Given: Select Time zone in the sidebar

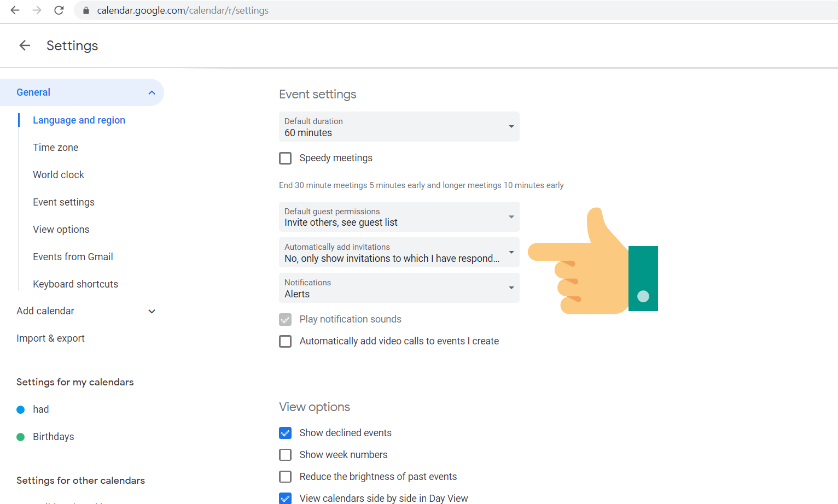Looking at the screenshot, I should coord(56,148).
